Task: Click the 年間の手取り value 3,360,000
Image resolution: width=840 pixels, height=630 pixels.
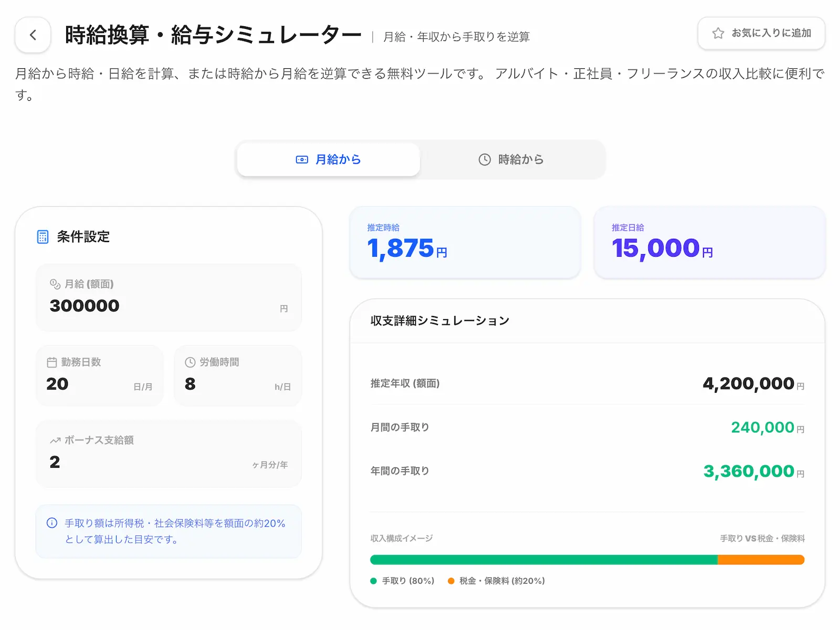Action: [749, 471]
